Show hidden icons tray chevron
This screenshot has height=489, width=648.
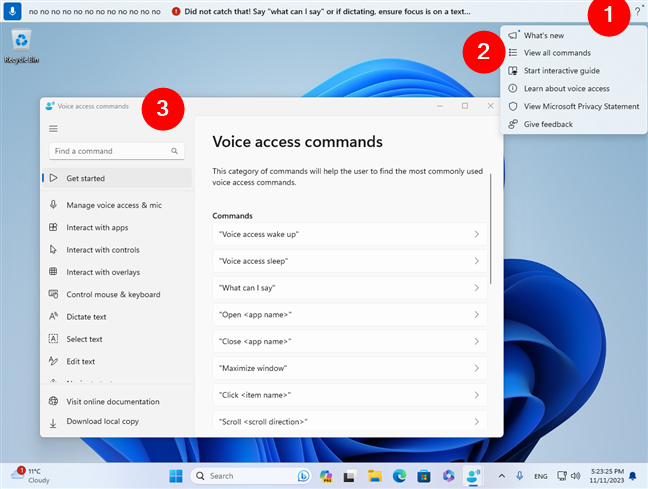coord(501,476)
